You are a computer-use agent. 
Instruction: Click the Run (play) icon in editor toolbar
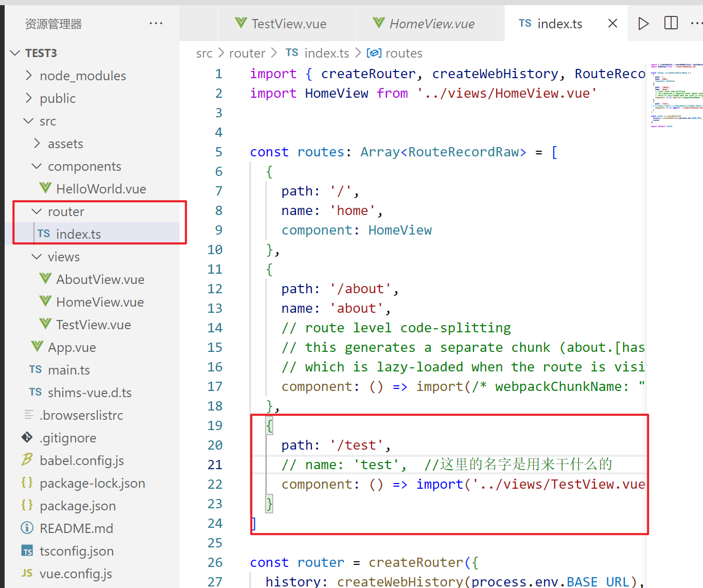pos(643,24)
